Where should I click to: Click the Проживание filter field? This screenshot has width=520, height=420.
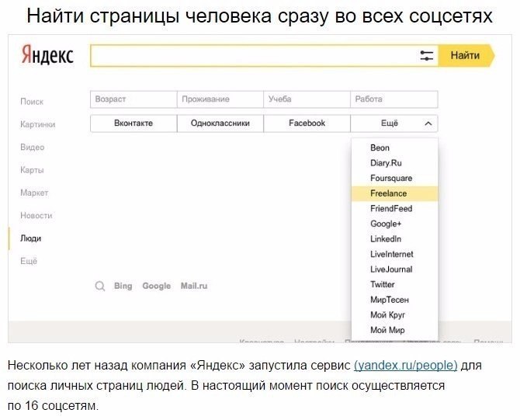click(220, 99)
